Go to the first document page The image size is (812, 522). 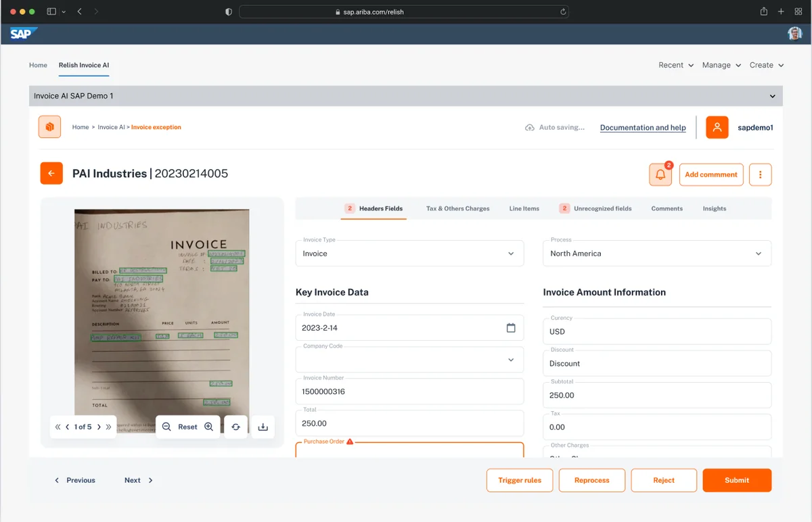[x=58, y=427]
